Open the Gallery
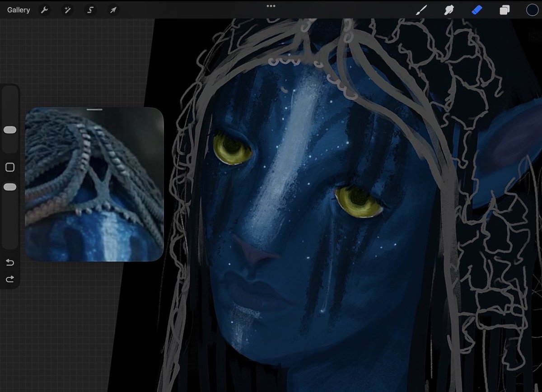Viewport: 542px width, 392px height. click(x=19, y=9)
